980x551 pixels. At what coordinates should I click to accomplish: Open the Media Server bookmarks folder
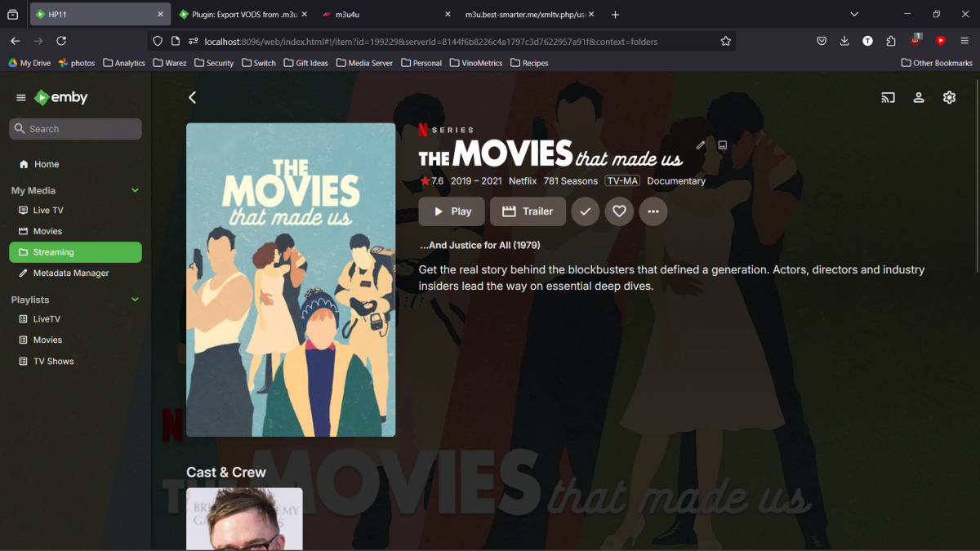365,63
